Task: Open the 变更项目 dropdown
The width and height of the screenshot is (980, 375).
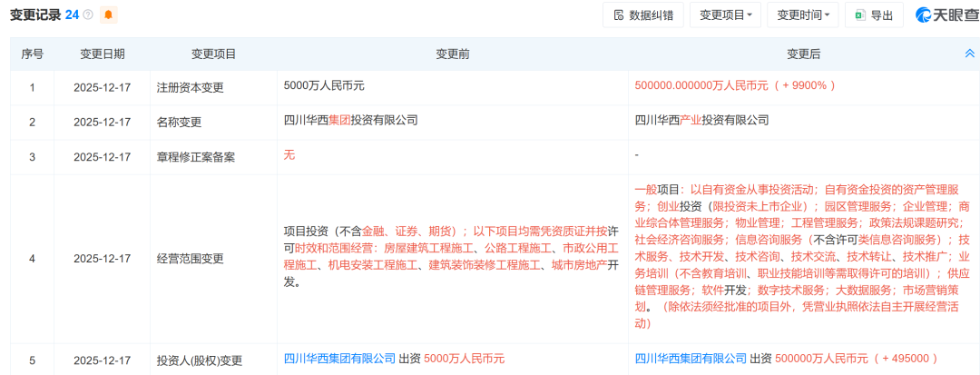Action: 725,15
